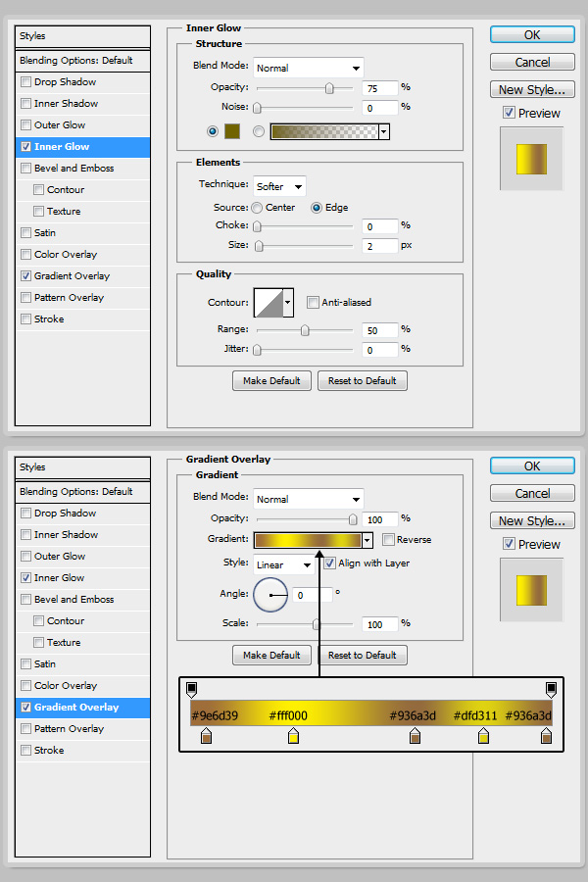Click the Jitter value field

[380, 350]
